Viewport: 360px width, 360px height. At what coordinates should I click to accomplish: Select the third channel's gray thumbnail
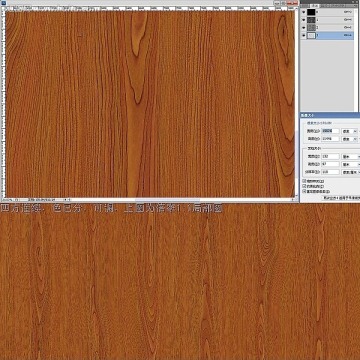(311, 27)
